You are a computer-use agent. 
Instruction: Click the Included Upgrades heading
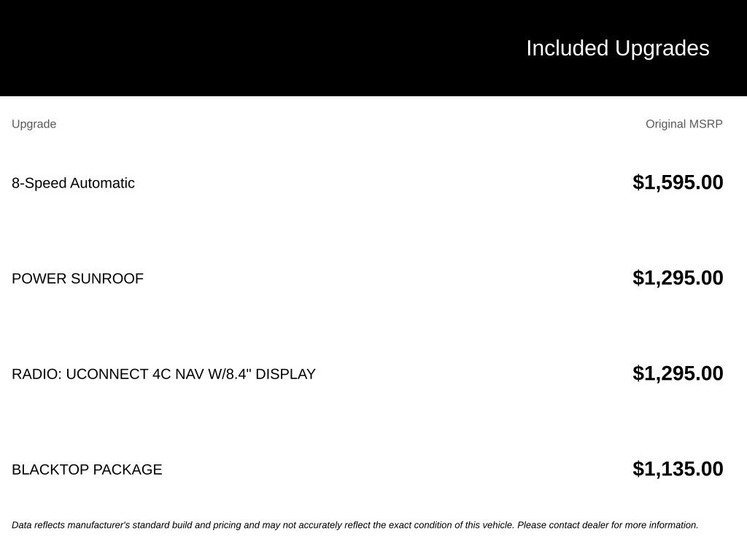(617, 48)
